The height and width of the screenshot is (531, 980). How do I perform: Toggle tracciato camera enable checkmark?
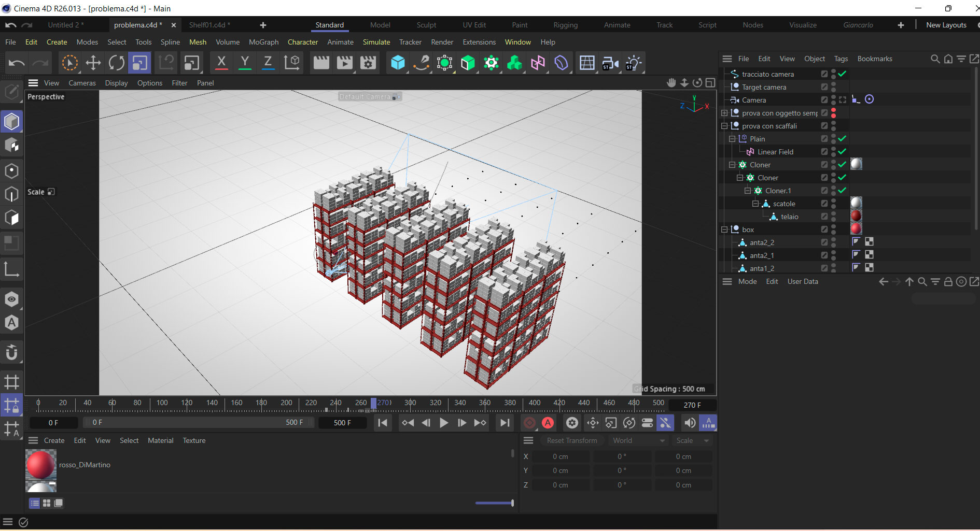click(x=842, y=74)
